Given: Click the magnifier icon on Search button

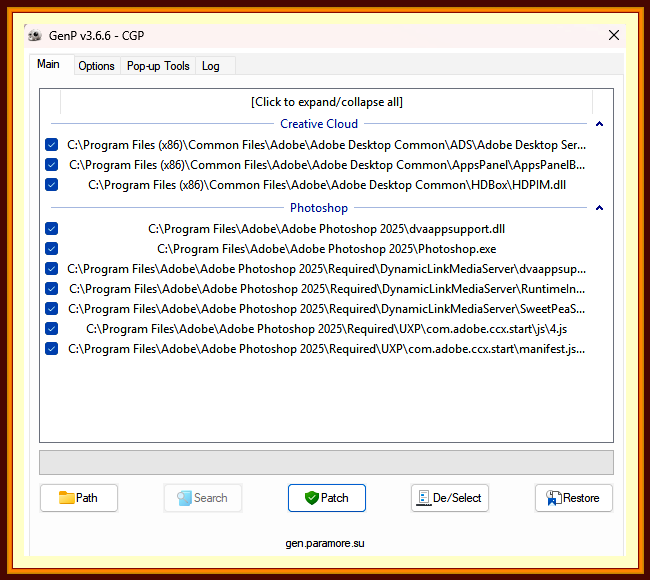Looking at the screenshot, I should (184, 498).
